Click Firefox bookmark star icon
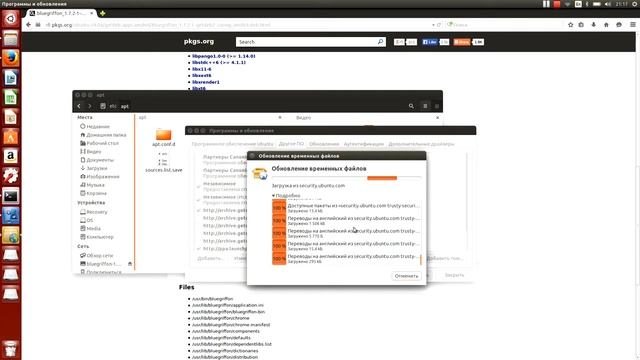Screen dimensions: 640x360 tap(571, 25)
